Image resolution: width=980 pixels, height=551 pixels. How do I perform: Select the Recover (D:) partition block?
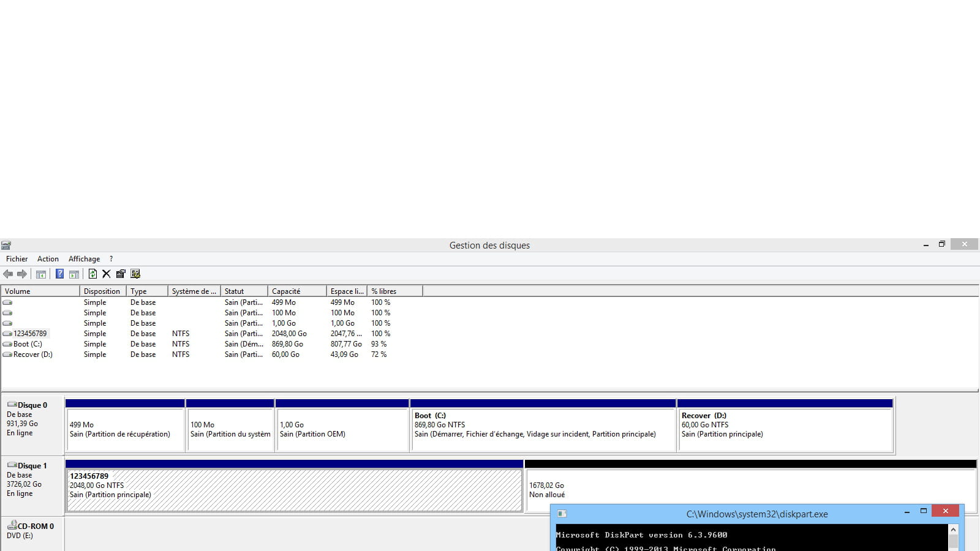(785, 426)
